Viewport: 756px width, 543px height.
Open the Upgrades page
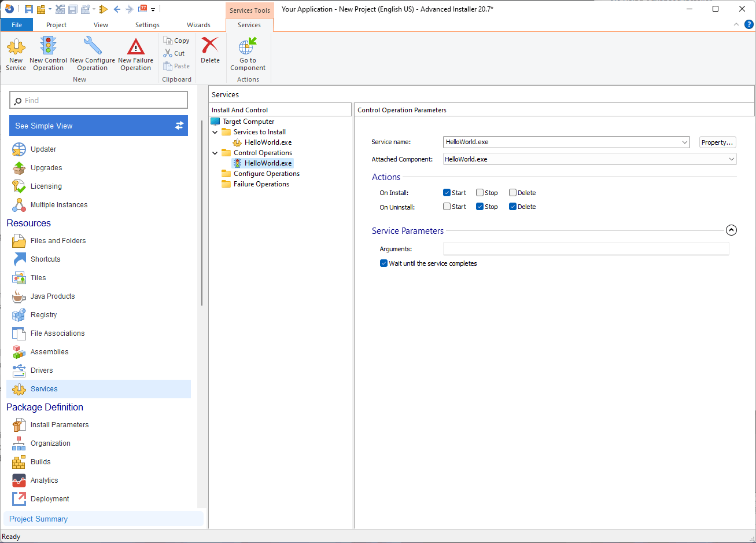(98, 168)
